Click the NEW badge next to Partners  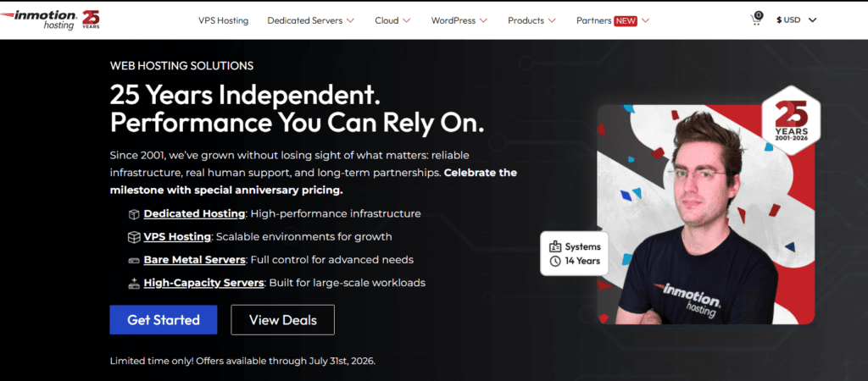pyautogui.click(x=626, y=20)
